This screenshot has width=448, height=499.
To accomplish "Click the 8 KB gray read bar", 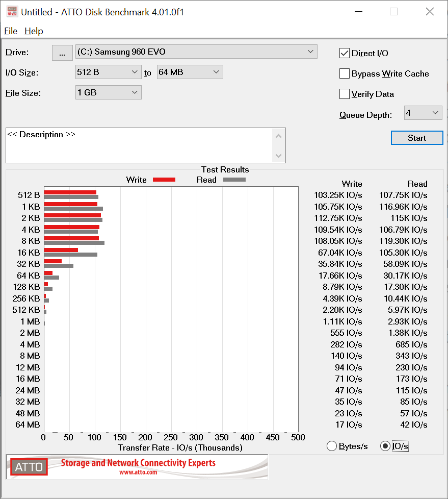I will (74, 243).
